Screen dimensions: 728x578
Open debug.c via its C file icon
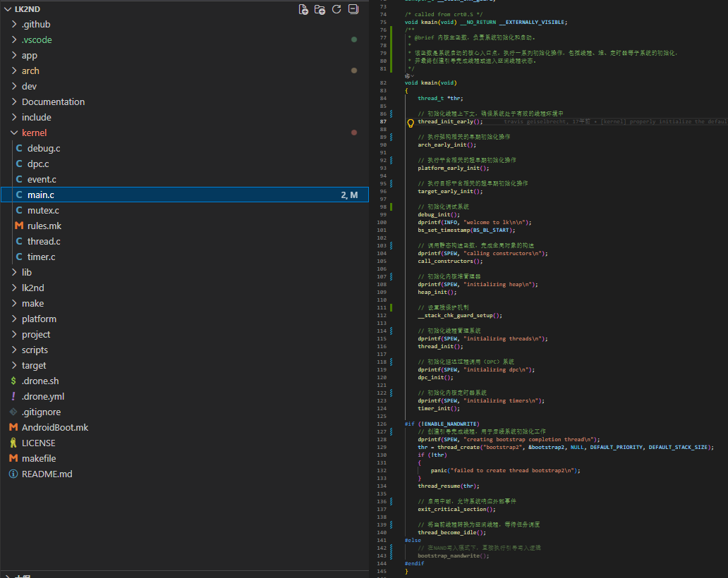[x=19, y=149]
